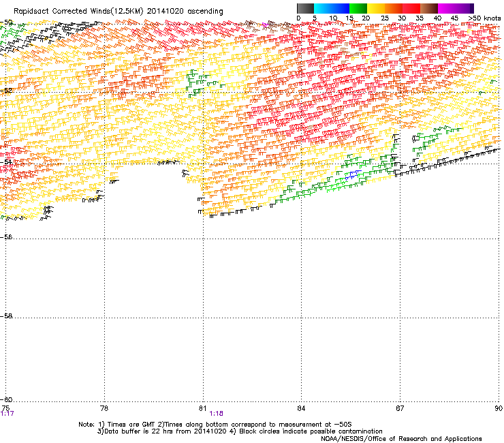
Task: Click the longitude label '78'
Action: pos(104,408)
